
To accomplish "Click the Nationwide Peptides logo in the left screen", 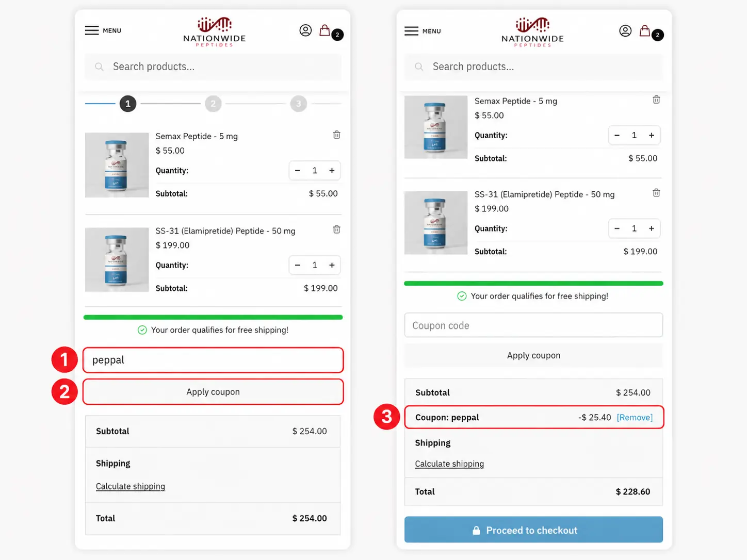I will coord(215,32).
